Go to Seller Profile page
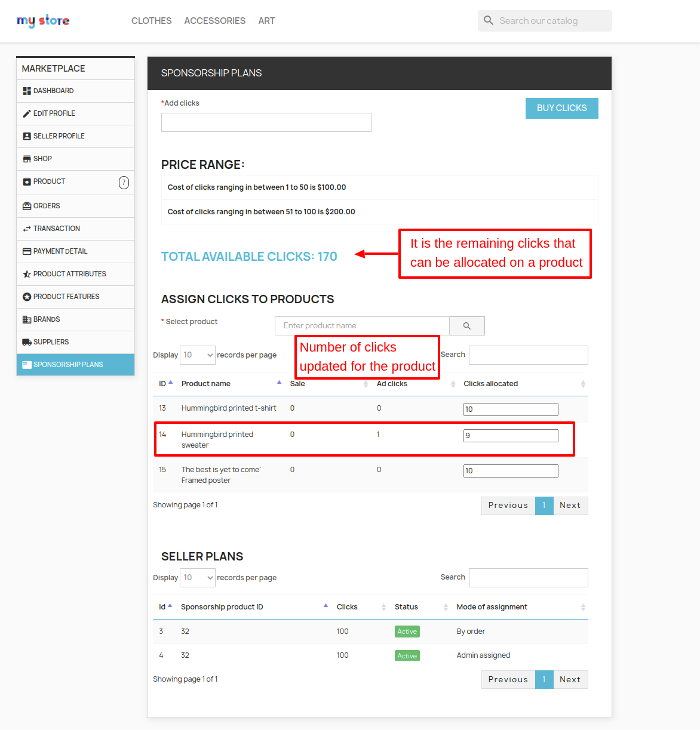700x730 pixels. (x=75, y=136)
